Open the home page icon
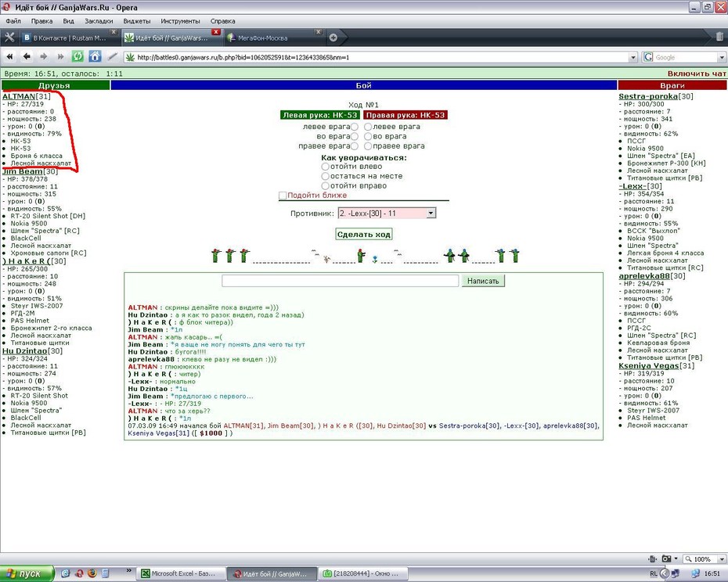The height and width of the screenshot is (582, 728). point(95,56)
